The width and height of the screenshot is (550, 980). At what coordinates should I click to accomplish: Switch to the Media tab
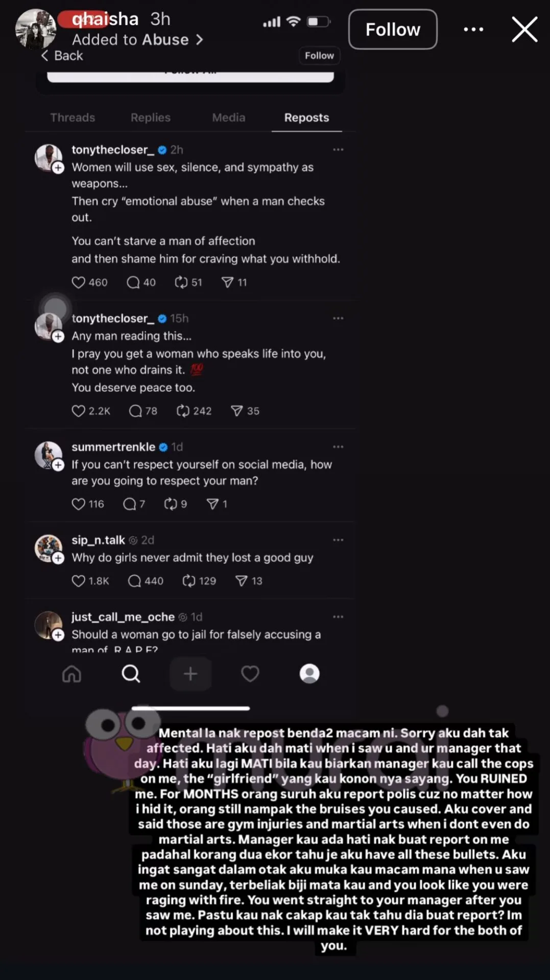tap(228, 117)
